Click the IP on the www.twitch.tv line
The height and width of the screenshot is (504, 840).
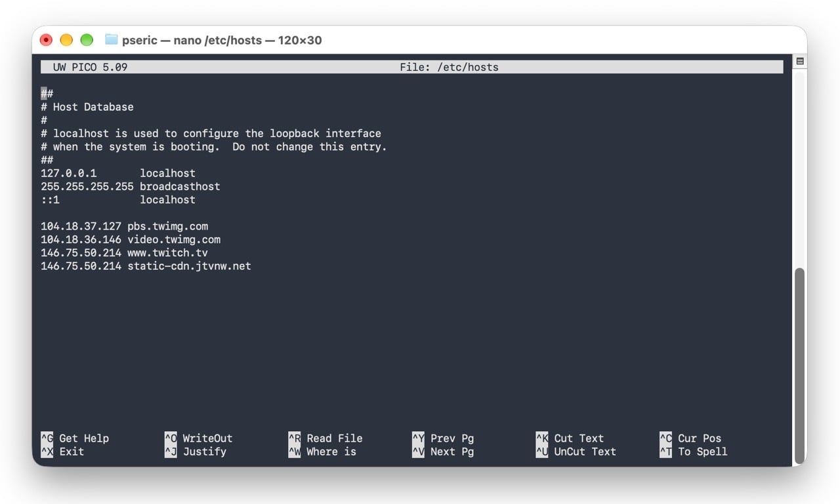(81, 253)
